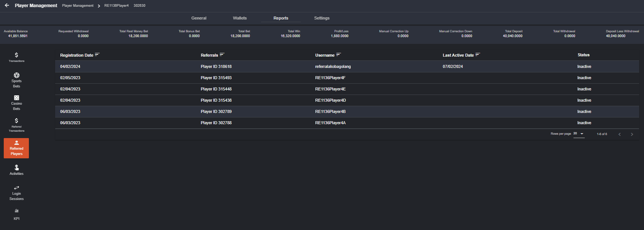The image size is (644, 230).
Task: Select username RE1136Player4D
Action: [x=330, y=100]
